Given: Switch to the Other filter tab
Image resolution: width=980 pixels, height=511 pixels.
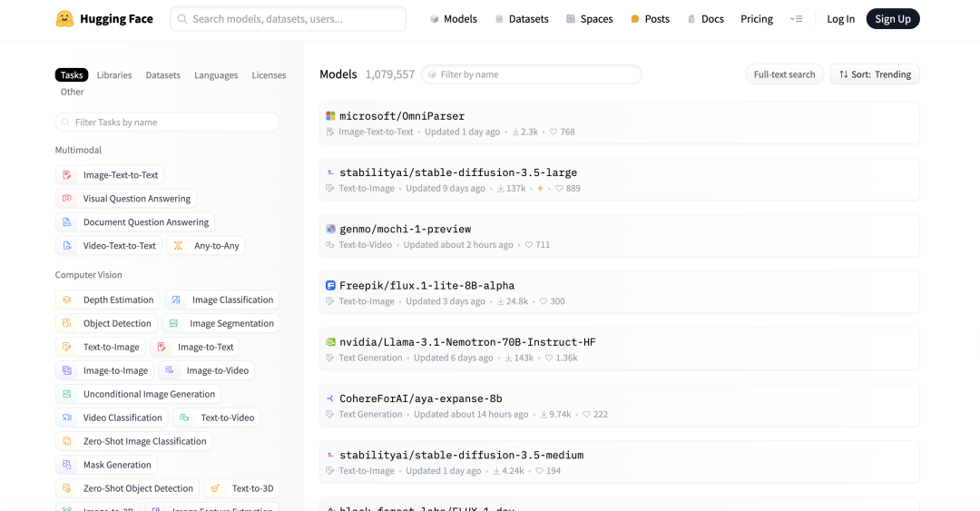Looking at the screenshot, I should click(x=72, y=92).
